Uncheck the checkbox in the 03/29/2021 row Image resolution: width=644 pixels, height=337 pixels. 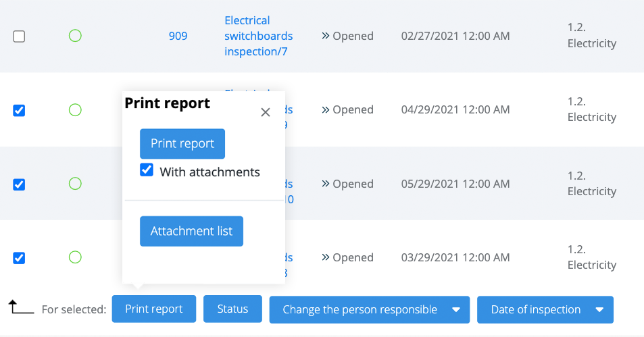(x=19, y=258)
